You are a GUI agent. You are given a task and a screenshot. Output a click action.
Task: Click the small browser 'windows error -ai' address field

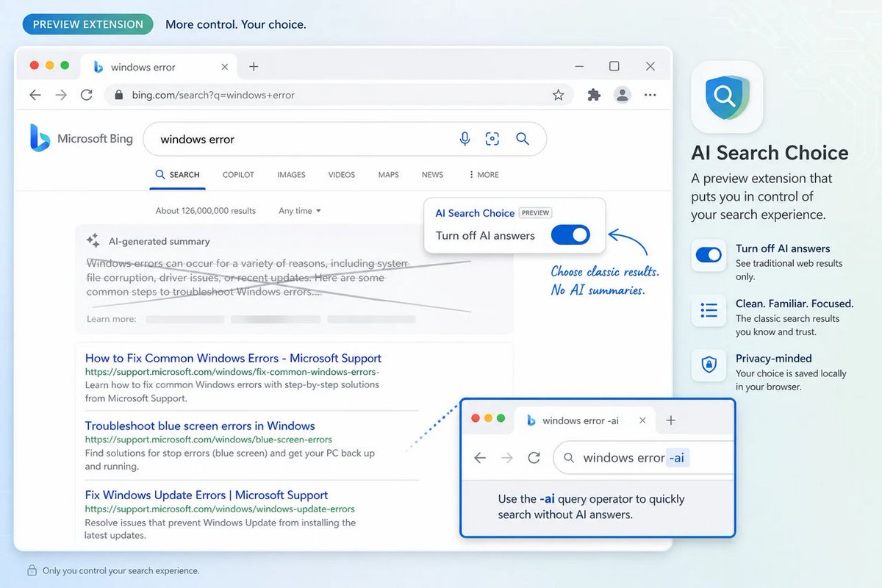(x=644, y=458)
